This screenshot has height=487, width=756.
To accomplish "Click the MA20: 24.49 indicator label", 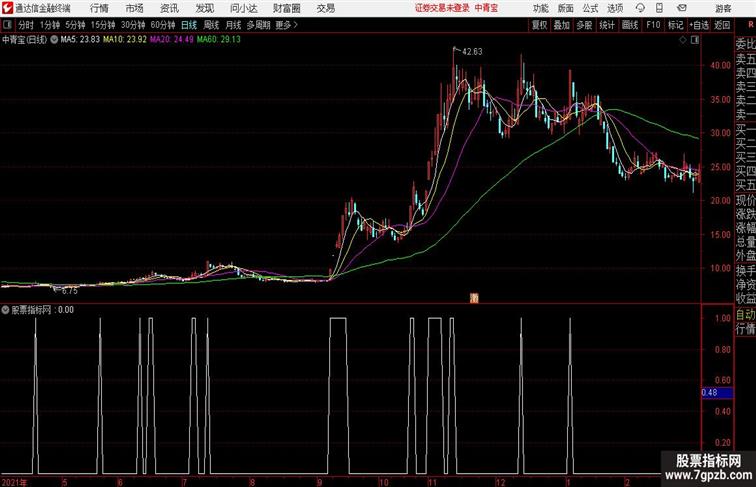I will pos(171,40).
